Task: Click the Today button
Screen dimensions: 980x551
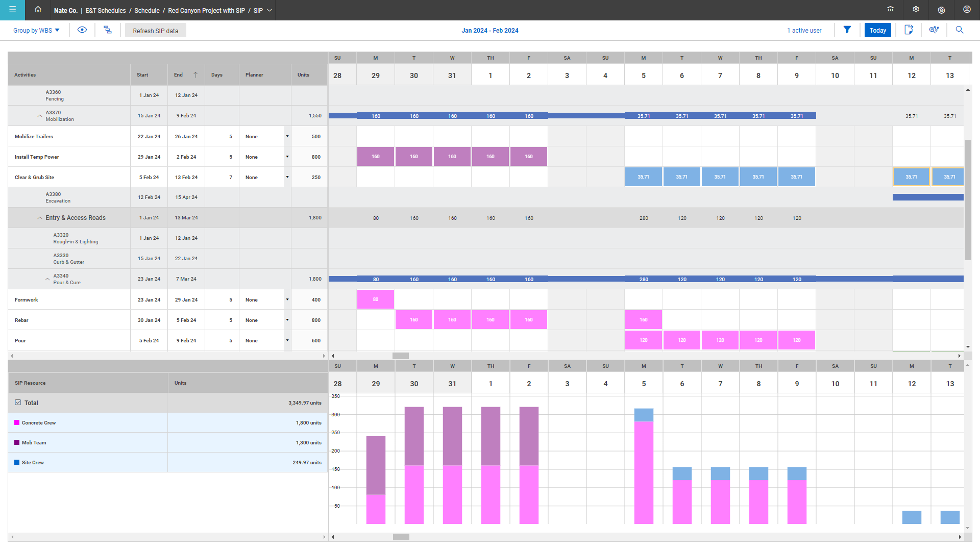Action: 877,30
